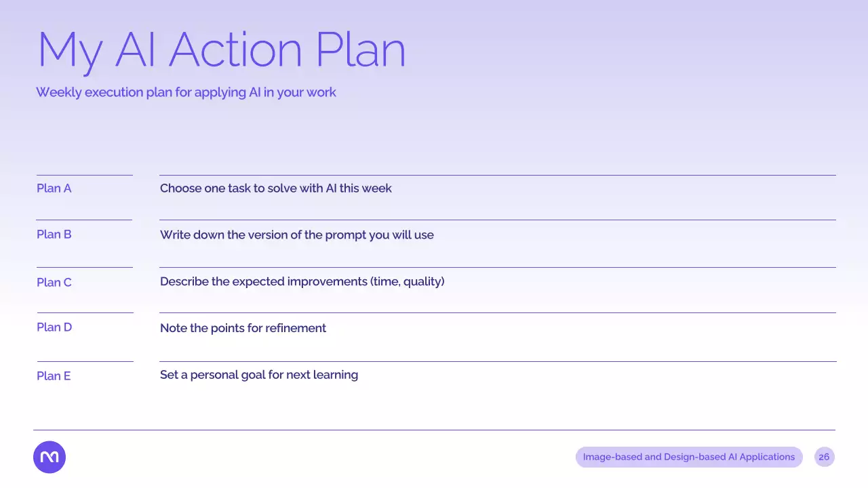Select "Write down the version" prompt text

click(296, 235)
